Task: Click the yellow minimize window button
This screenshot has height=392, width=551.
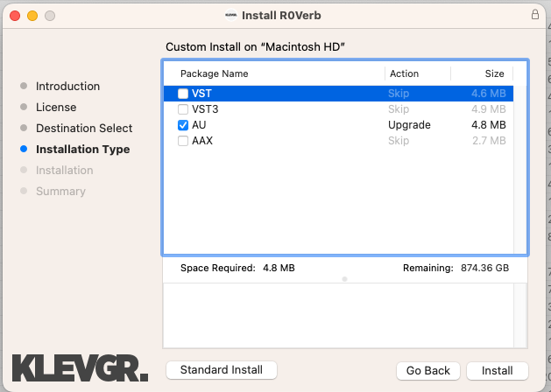Action: point(32,16)
